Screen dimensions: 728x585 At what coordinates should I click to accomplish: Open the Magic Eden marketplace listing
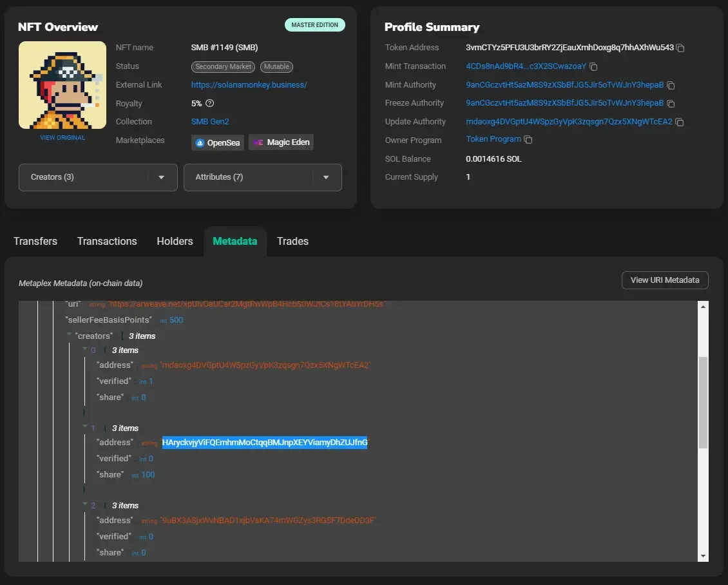(x=281, y=142)
